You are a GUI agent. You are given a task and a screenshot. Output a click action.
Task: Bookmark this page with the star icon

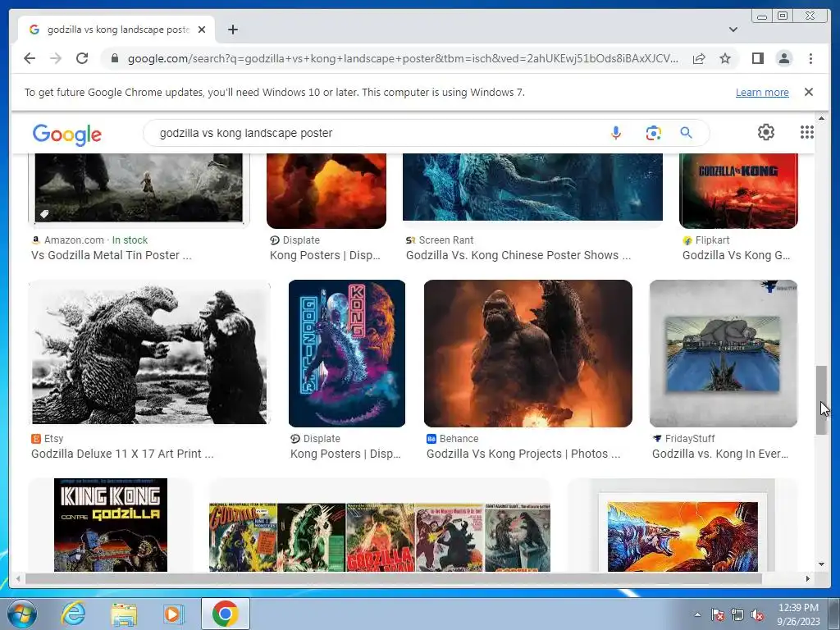click(725, 58)
